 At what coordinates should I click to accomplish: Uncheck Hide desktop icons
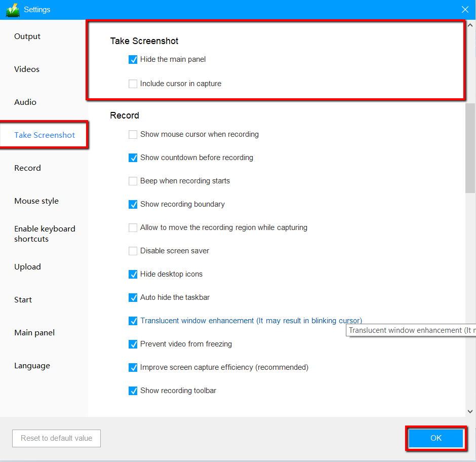[133, 274]
